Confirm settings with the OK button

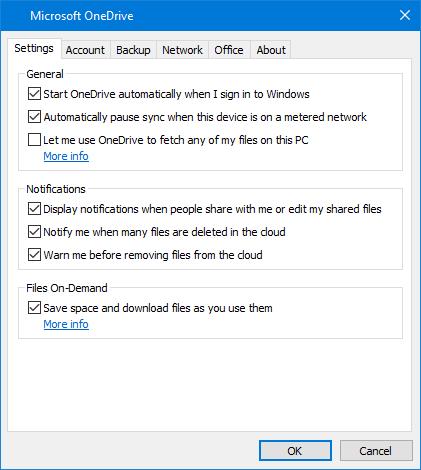point(295,451)
